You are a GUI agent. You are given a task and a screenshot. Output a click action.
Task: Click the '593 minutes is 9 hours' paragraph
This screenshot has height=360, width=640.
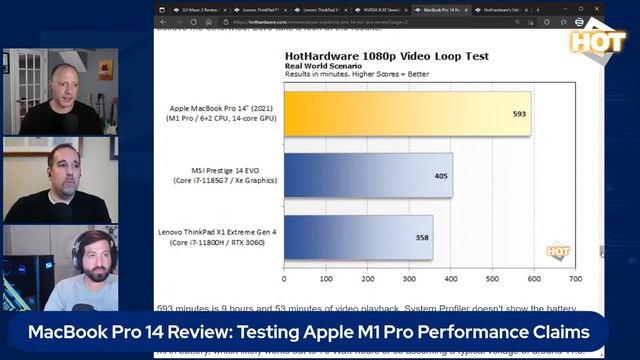point(366,308)
